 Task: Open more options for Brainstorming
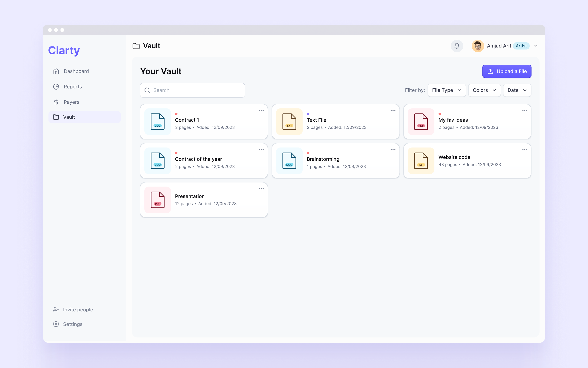tap(393, 150)
